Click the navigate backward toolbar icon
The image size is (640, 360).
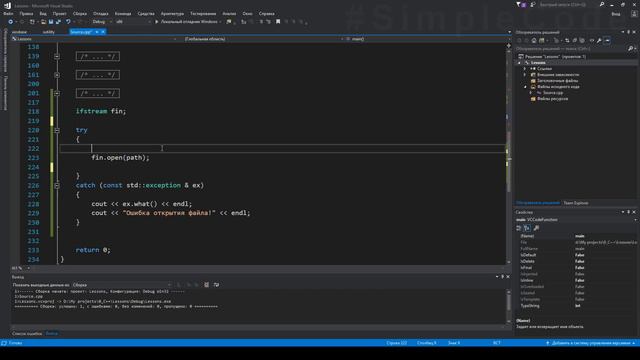11,22
